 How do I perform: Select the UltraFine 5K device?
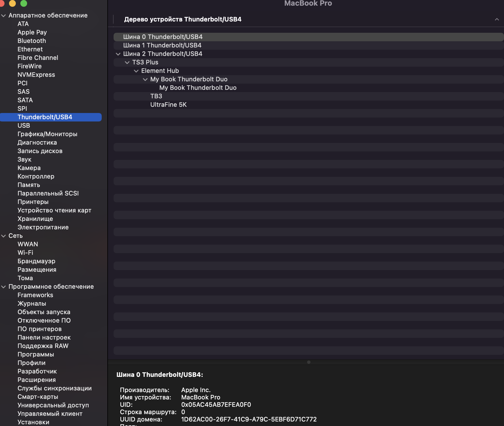tap(309, 105)
